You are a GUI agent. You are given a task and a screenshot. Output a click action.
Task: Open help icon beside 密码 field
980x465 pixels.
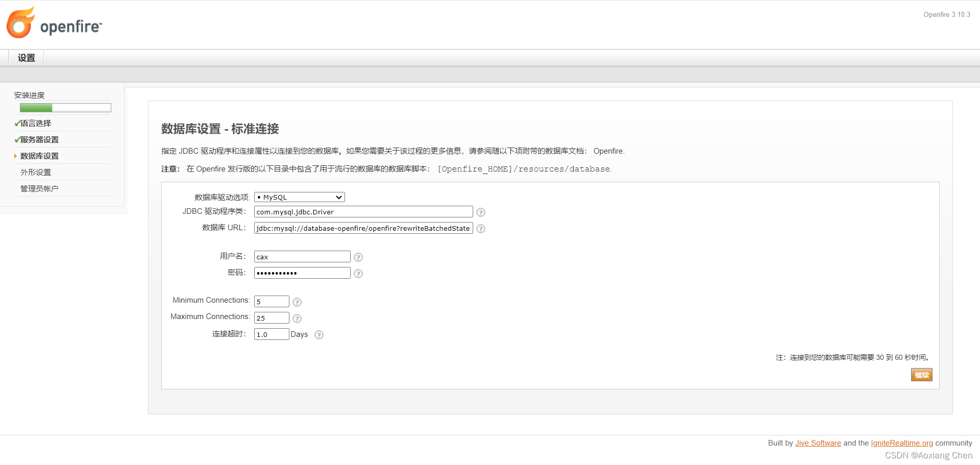tap(358, 274)
